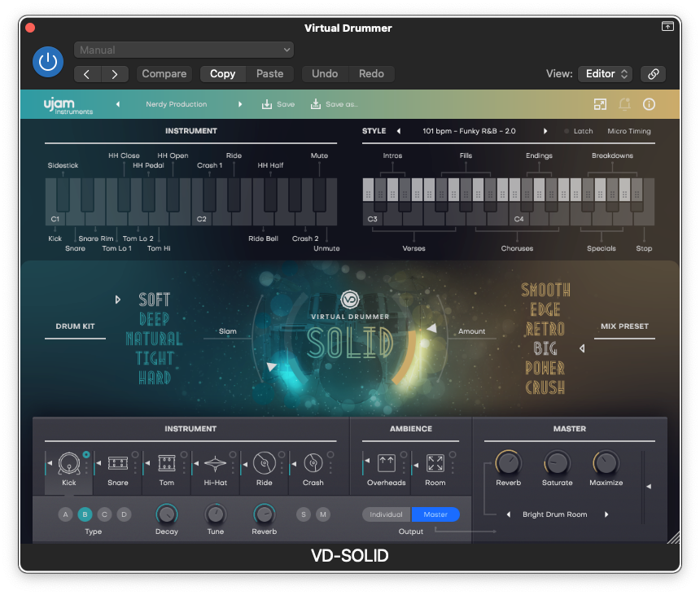The height and width of the screenshot is (595, 700).
Task: Select the Kick drum instrument icon
Action: click(69, 463)
